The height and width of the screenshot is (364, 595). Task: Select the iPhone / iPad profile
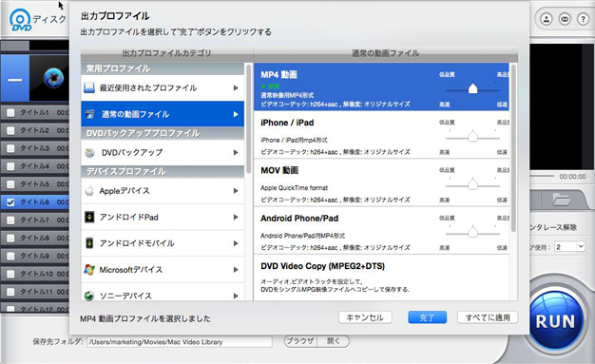click(x=381, y=135)
